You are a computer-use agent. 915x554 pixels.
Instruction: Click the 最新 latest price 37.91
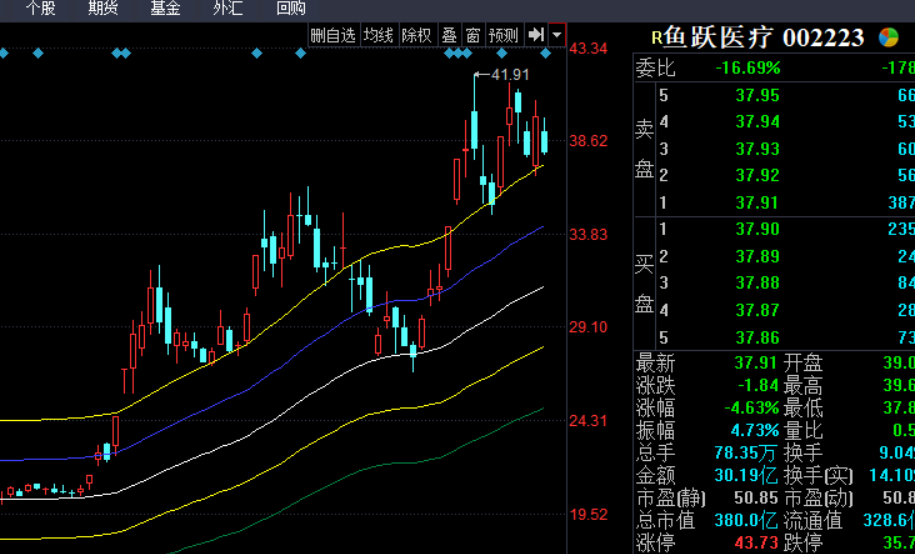[756, 363]
